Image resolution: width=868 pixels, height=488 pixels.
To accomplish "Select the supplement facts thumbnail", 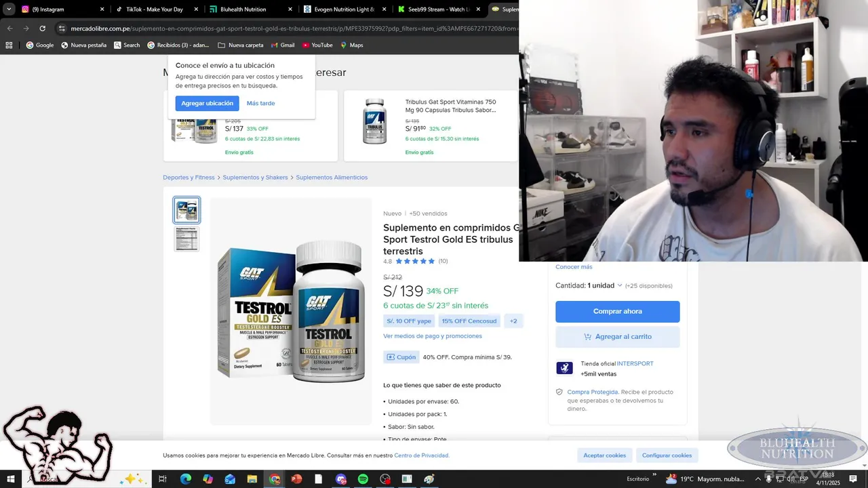I will 186,239.
